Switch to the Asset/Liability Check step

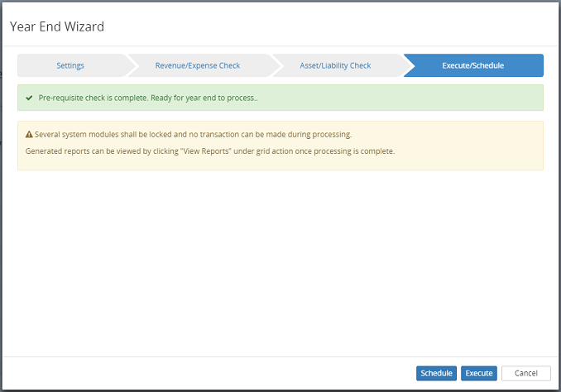click(x=335, y=65)
